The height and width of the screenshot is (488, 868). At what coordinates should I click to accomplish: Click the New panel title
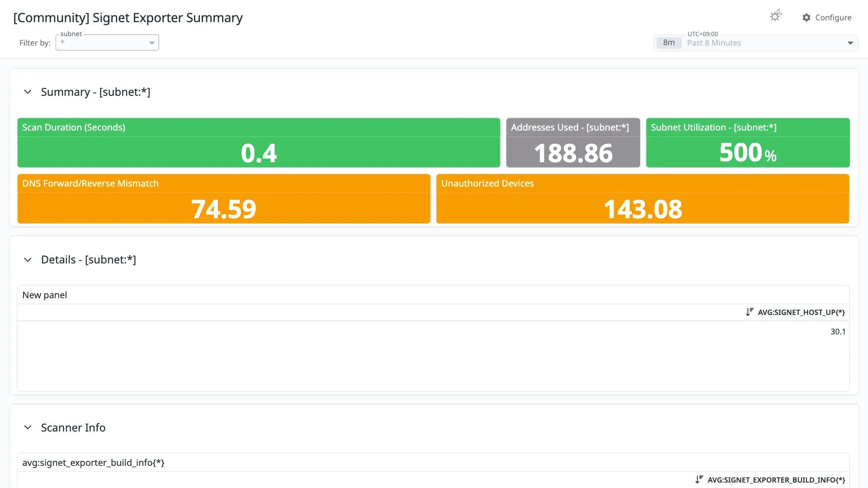[45, 295]
